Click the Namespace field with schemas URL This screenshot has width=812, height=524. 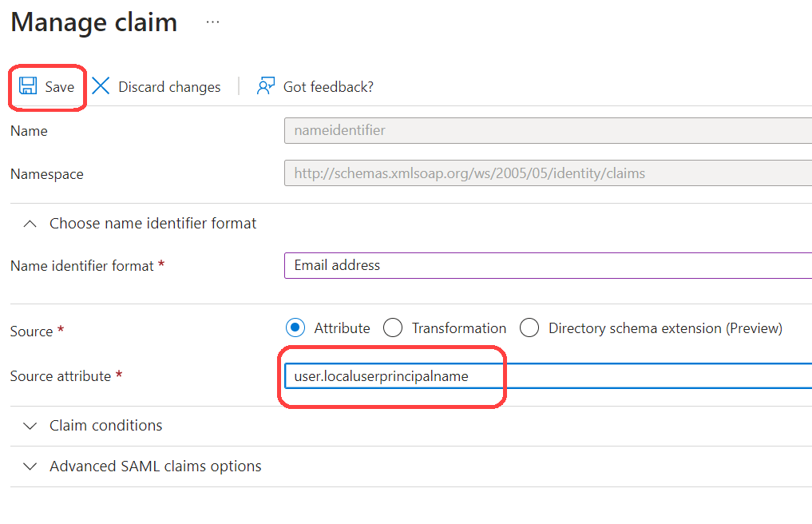[x=548, y=173]
